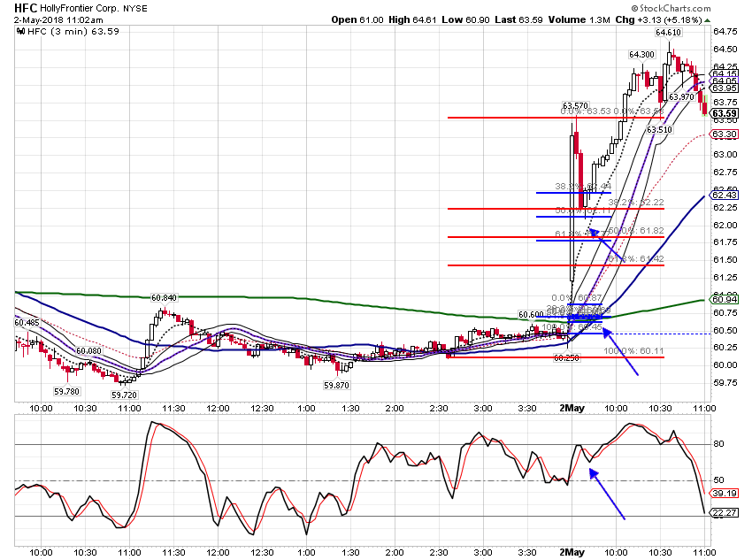Click the Chg +3.13 (+5.18%) figure
Viewport: 752px width, 560px height.
click(658, 19)
